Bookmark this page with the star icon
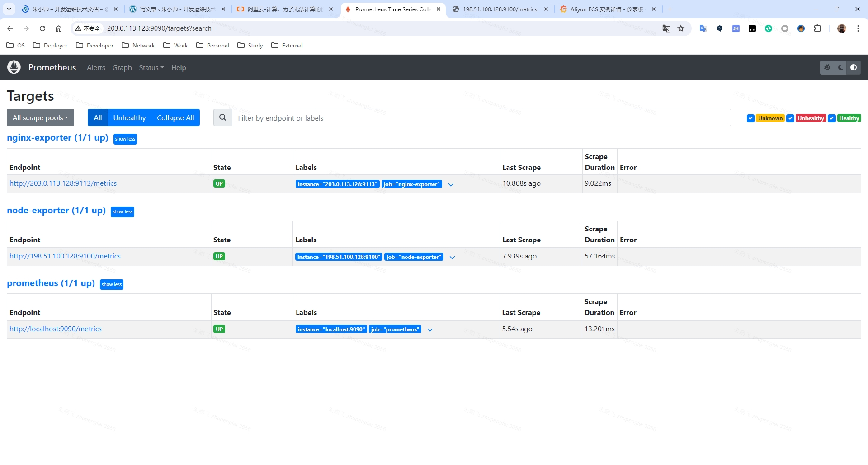 tap(681, 28)
